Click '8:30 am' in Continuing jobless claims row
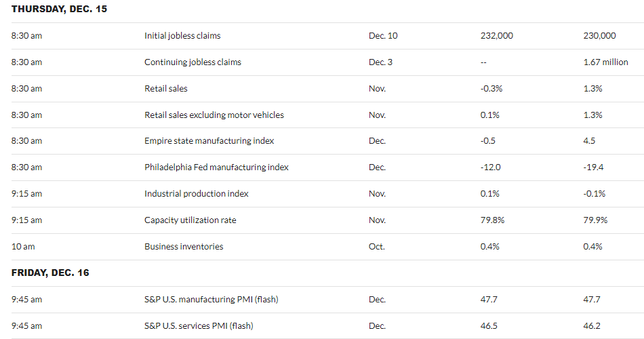This screenshot has height=339, width=644. 26,62
